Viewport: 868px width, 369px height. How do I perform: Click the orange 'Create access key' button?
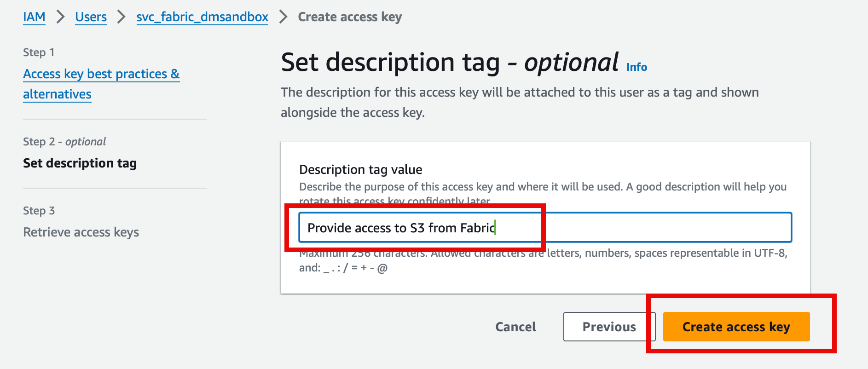pyautogui.click(x=736, y=327)
